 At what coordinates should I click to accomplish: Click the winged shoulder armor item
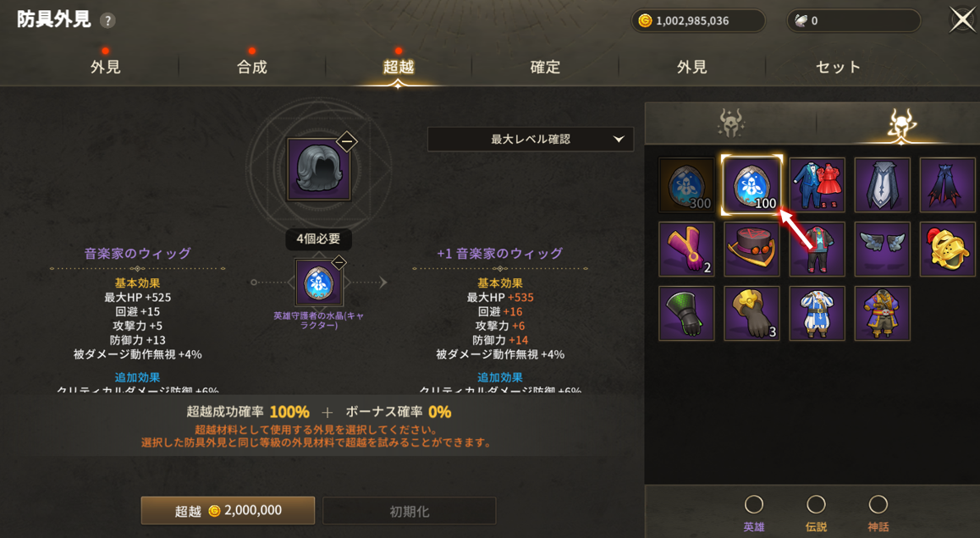pyautogui.click(x=882, y=250)
